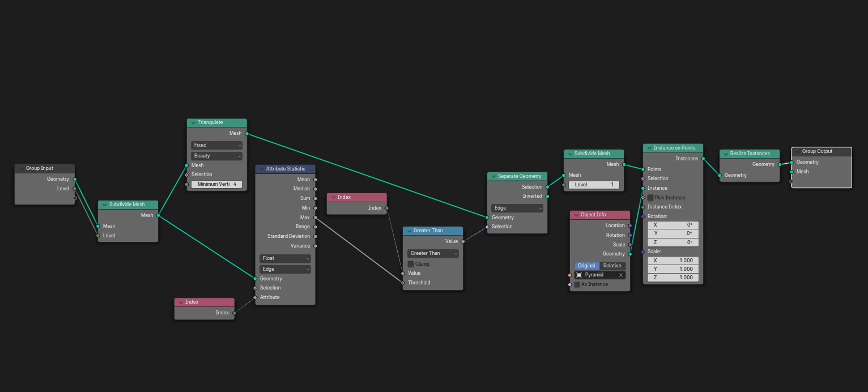Screen dimensions: 868x392
Task: Click the Object Info Geometry output socket
Action: tap(630, 254)
